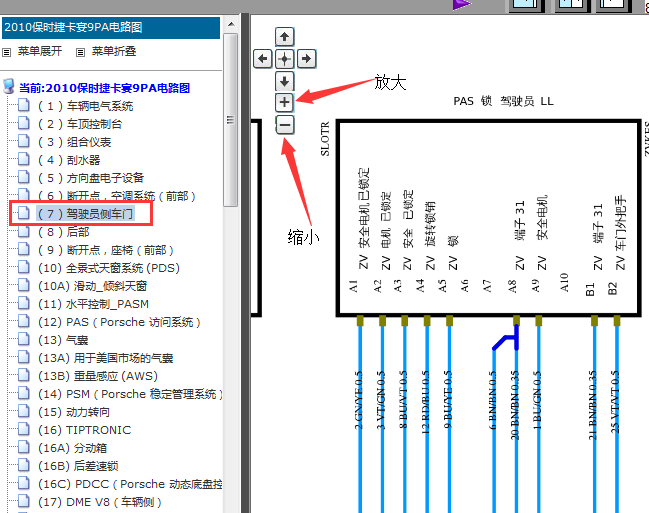
Task: Open (13A) 用于美国市场的气囊 diagram
Action: 106,358
